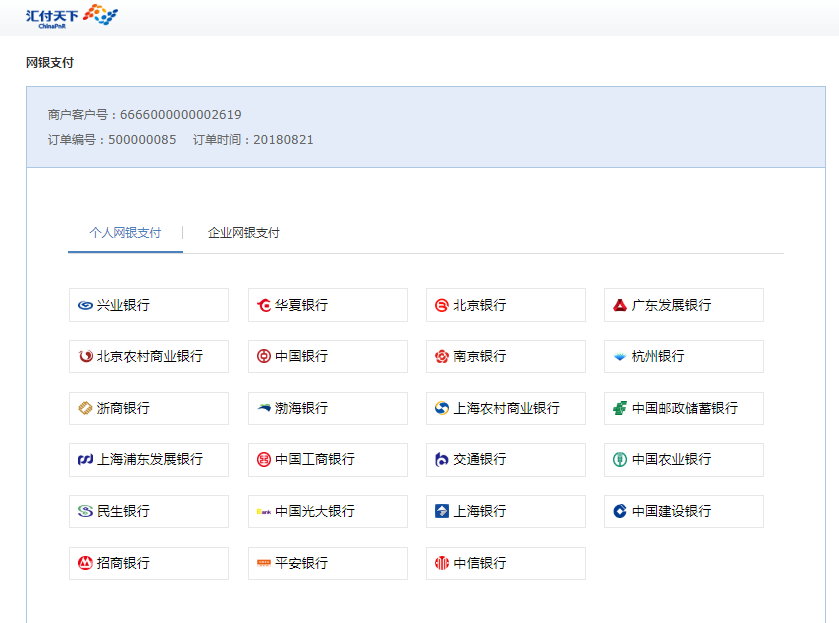Choose 民生银行 bank option
The width and height of the screenshot is (839, 623).
[149, 511]
